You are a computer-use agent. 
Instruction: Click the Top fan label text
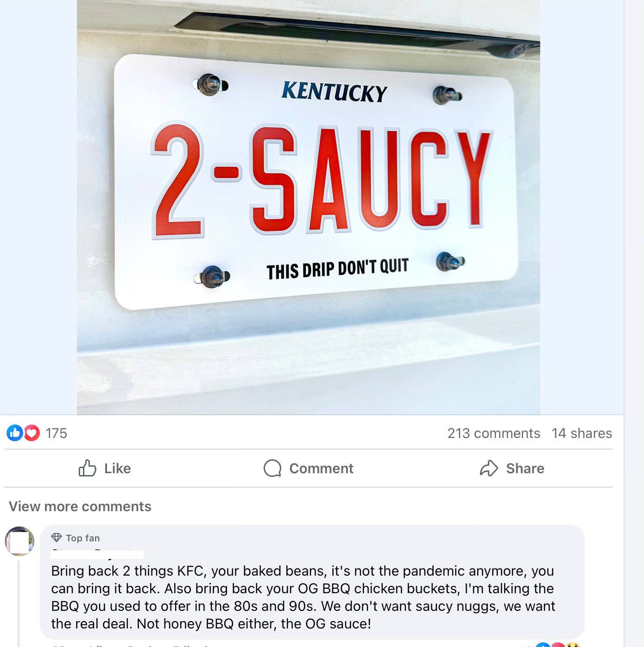(x=82, y=538)
